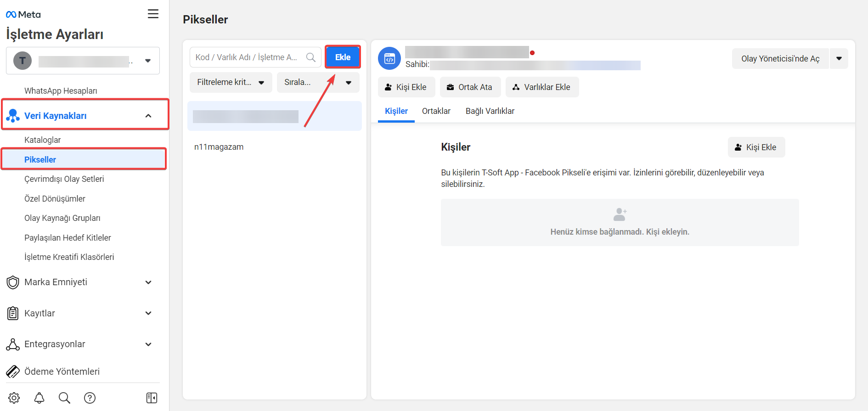Open Paylaşılan Hedef Kitleler

tap(68, 238)
